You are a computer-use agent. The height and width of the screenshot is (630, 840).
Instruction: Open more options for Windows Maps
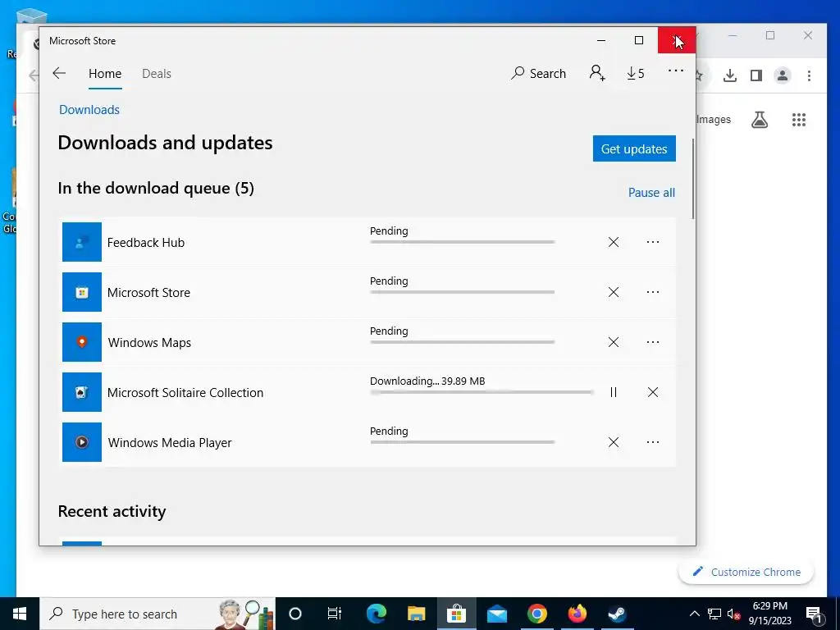pos(652,342)
